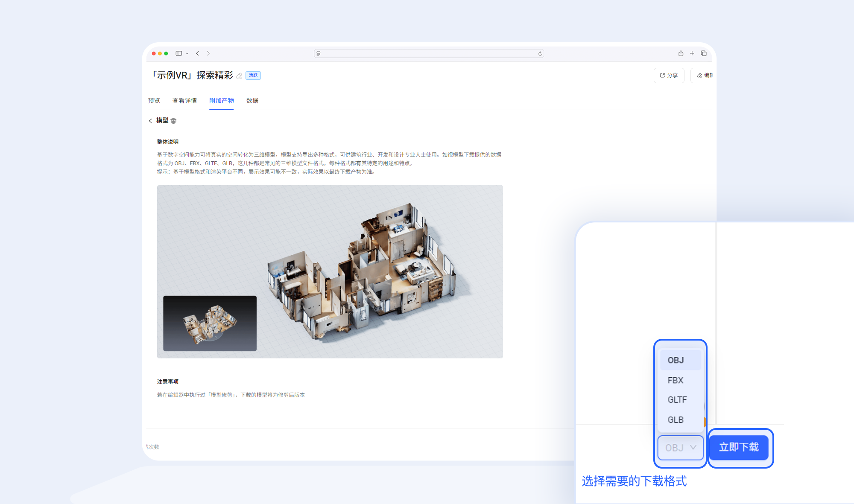Open the sidebar options chevron
Screen dimensions: 854x504
187,53
